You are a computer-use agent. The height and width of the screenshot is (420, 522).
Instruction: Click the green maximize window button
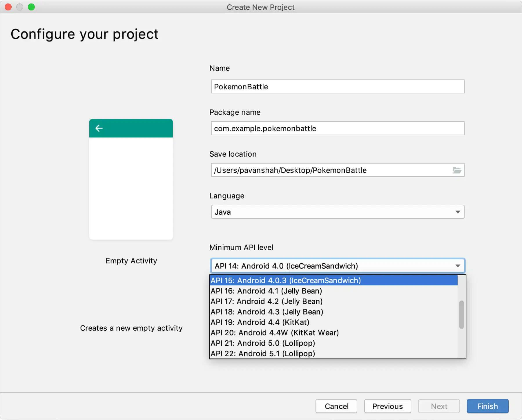(31, 7)
